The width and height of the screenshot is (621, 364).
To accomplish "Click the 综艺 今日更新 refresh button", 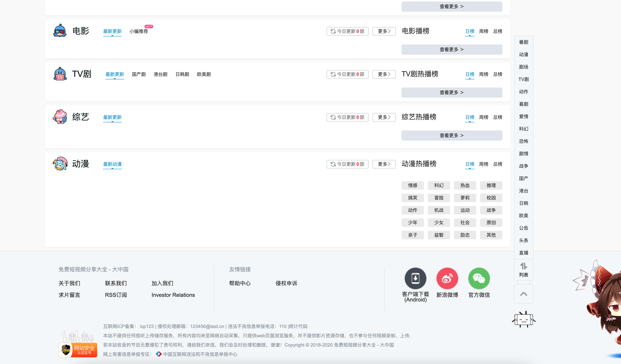I will [x=348, y=117].
